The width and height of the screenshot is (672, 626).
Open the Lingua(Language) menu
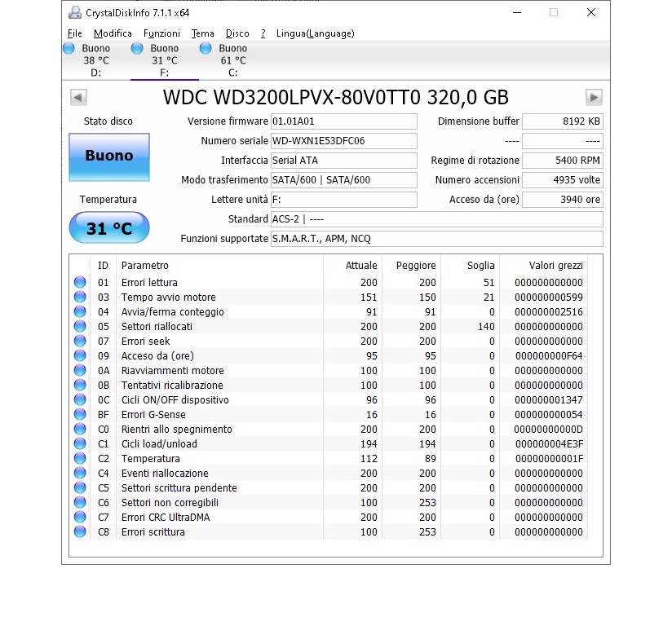316,33
